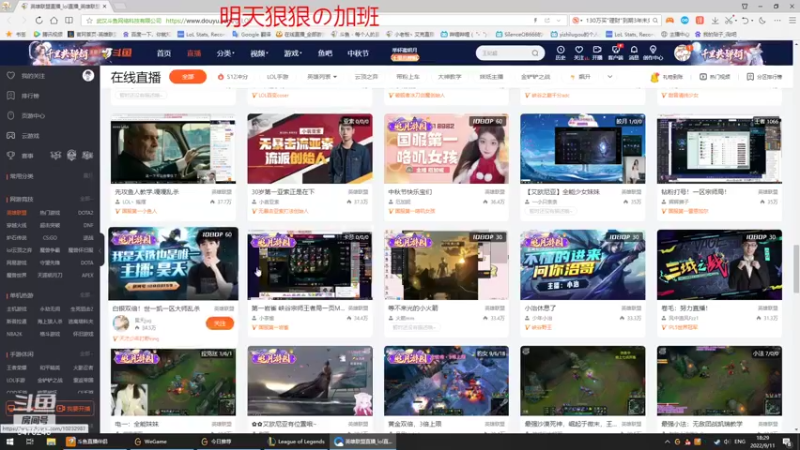The image size is (800, 450).
Task: Open File Explorer on taskbar
Action: pos(51,441)
